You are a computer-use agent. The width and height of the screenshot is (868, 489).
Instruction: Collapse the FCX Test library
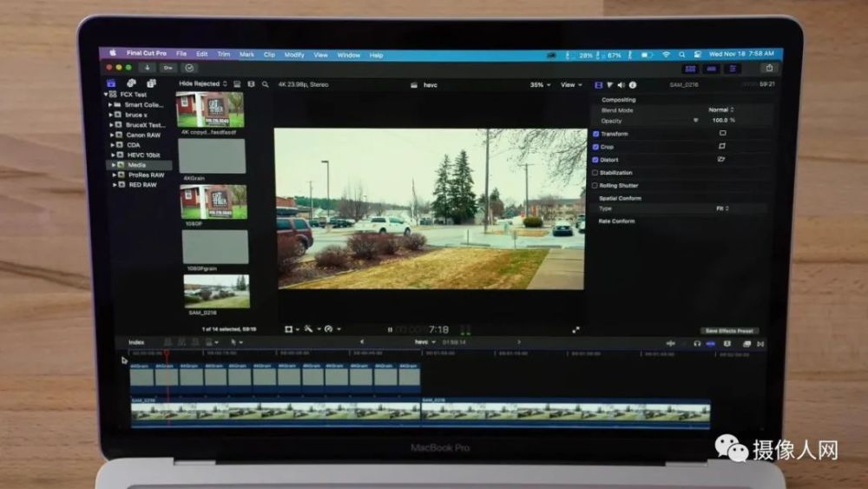[106, 95]
